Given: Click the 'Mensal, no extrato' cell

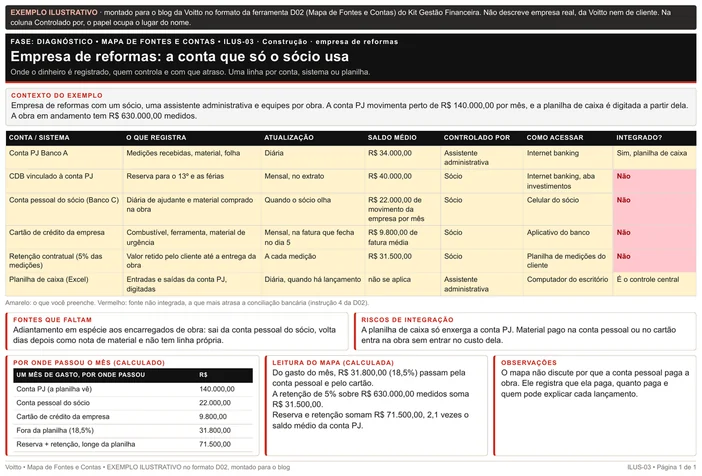Looking at the screenshot, I should (313, 181).
